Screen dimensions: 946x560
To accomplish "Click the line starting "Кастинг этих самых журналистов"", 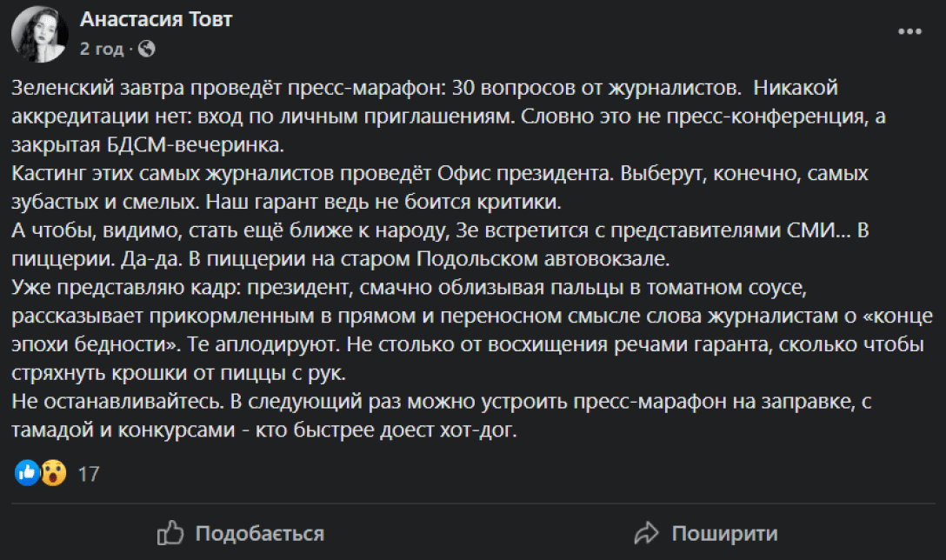I will click(261, 173).
